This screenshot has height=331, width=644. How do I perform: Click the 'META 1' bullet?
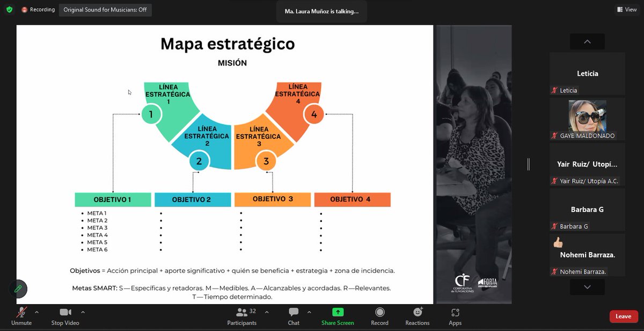pyautogui.click(x=97, y=213)
